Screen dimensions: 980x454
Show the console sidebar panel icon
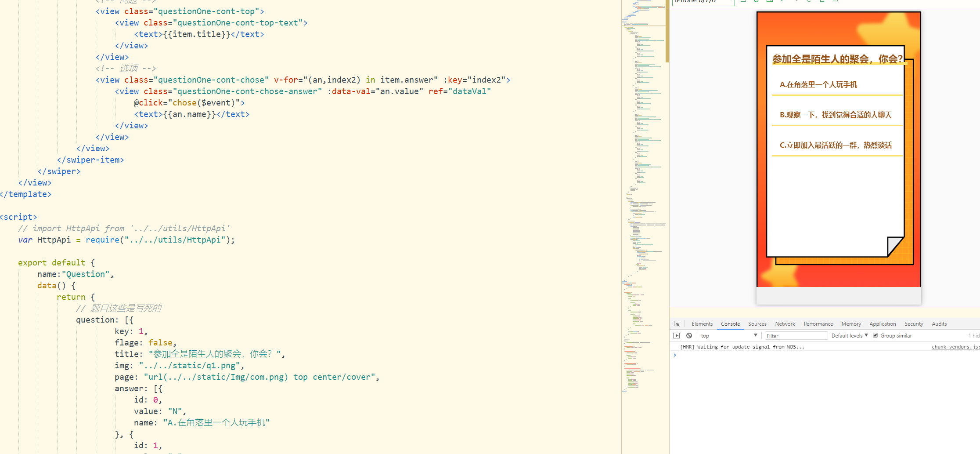coord(676,336)
